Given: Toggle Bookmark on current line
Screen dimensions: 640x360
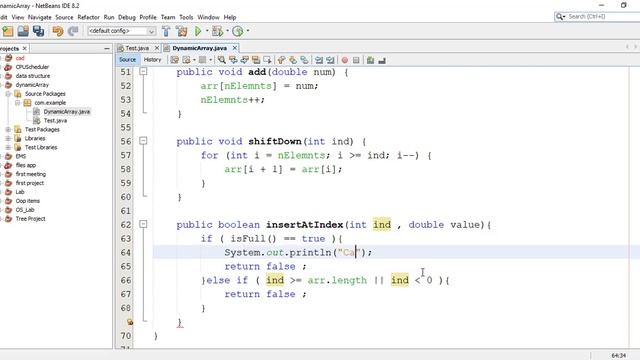Looking at the screenshot, I should (304, 60).
